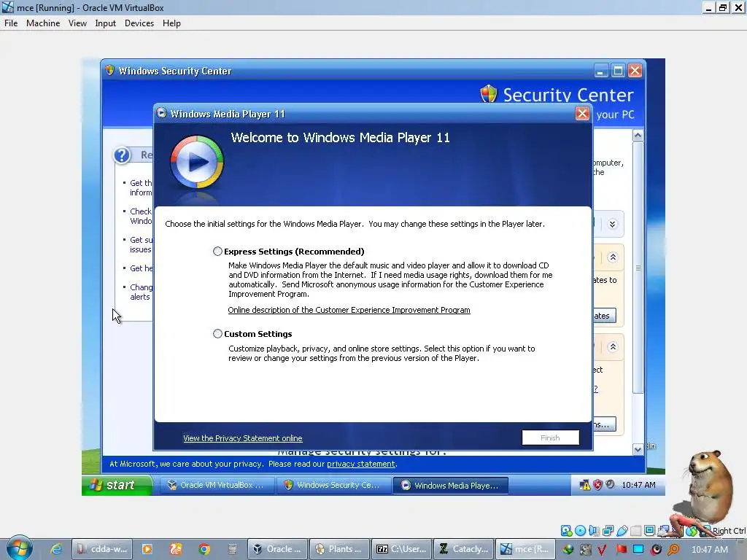Open the VirtualBox Help menu
This screenshot has height=560, width=747.
pos(171,23)
